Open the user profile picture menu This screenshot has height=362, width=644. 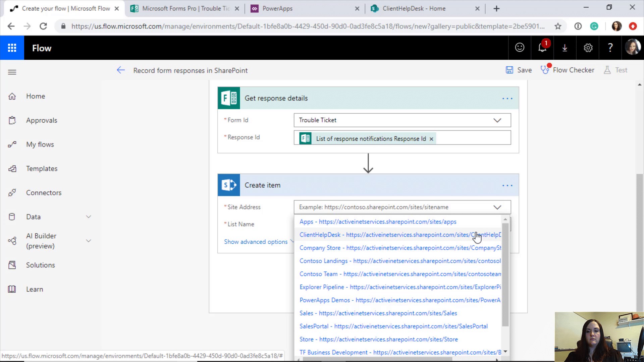(x=633, y=47)
